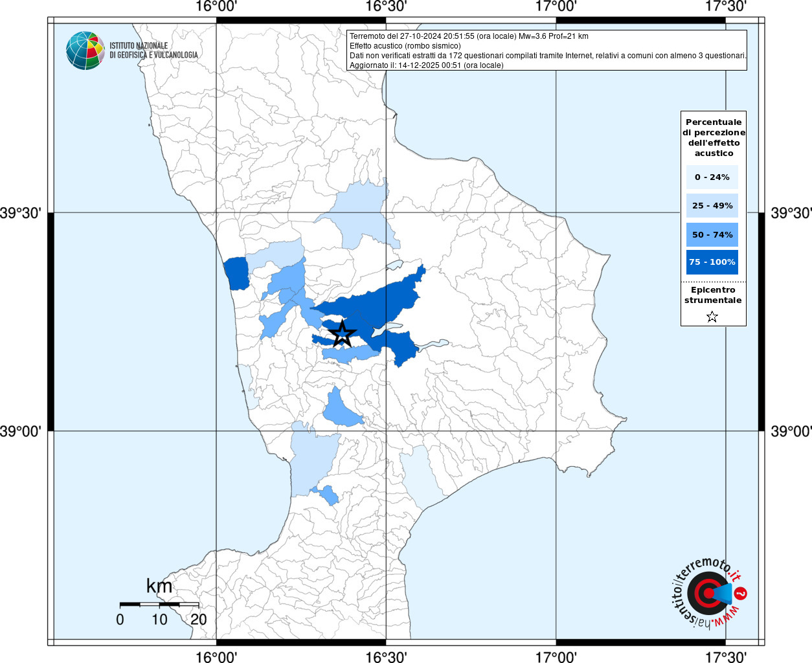812x663 pixels.
Task: Select the 0 - 24% legend swatch
Action: (x=712, y=177)
